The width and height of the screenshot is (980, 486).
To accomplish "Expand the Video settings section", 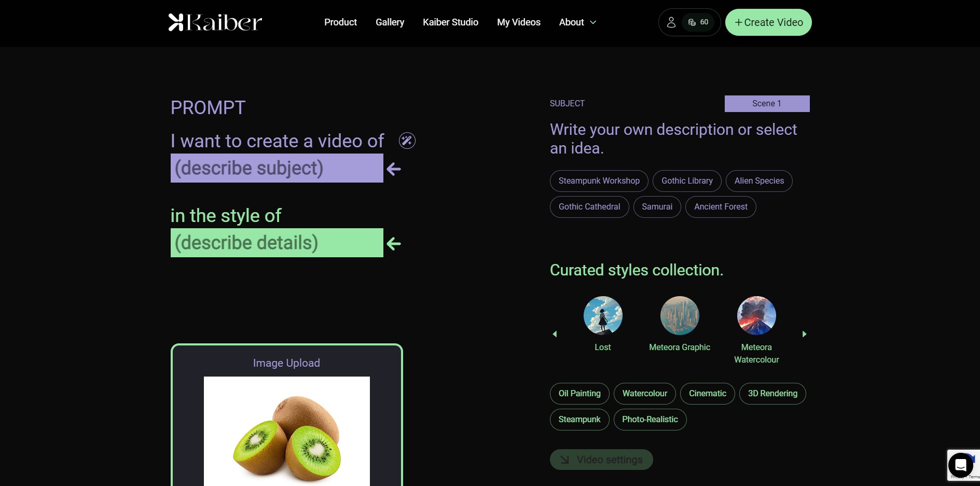I will 601,460.
